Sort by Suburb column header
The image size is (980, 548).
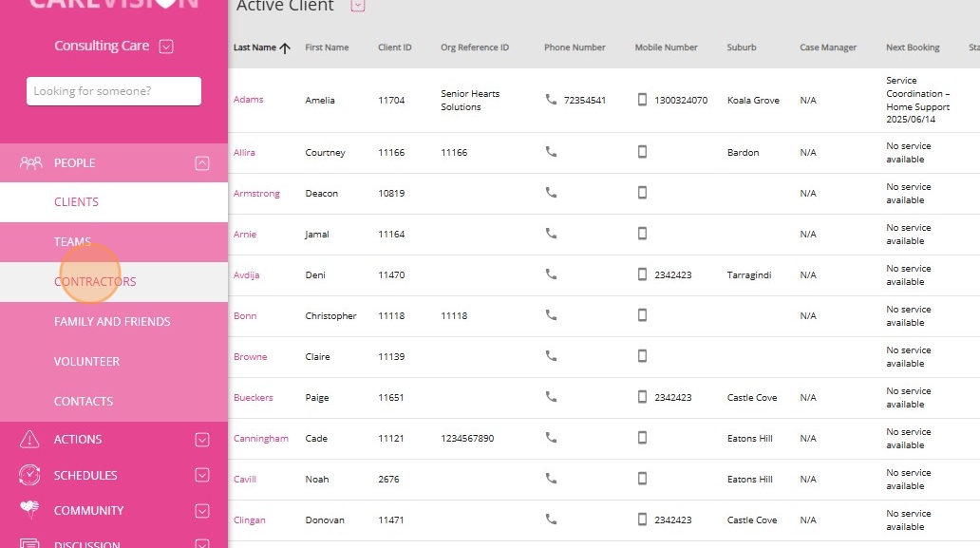pos(742,47)
